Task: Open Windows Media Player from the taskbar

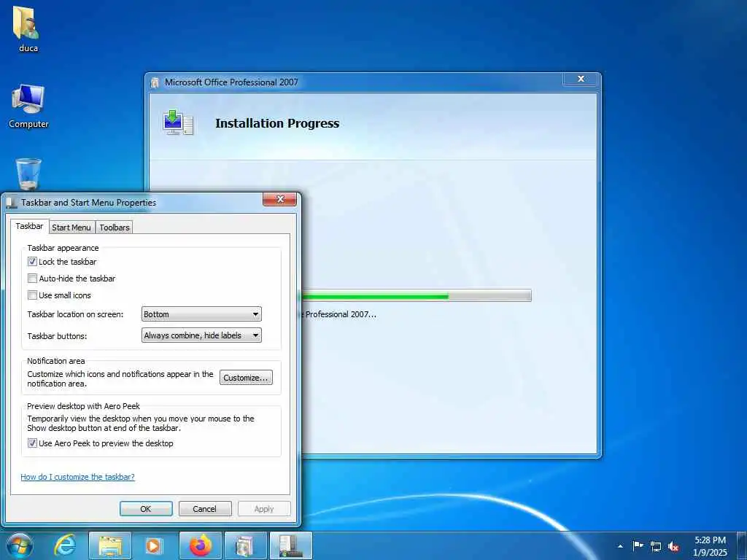Action: [x=154, y=545]
